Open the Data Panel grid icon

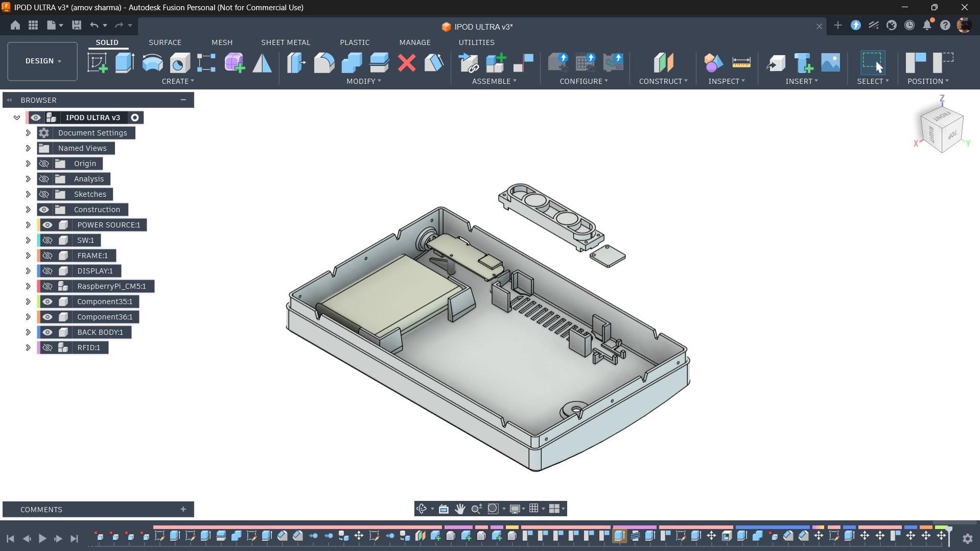33,25
